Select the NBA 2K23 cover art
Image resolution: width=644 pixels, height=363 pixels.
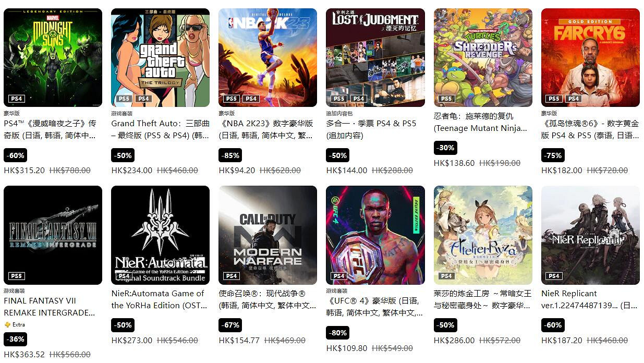[268, 57]
